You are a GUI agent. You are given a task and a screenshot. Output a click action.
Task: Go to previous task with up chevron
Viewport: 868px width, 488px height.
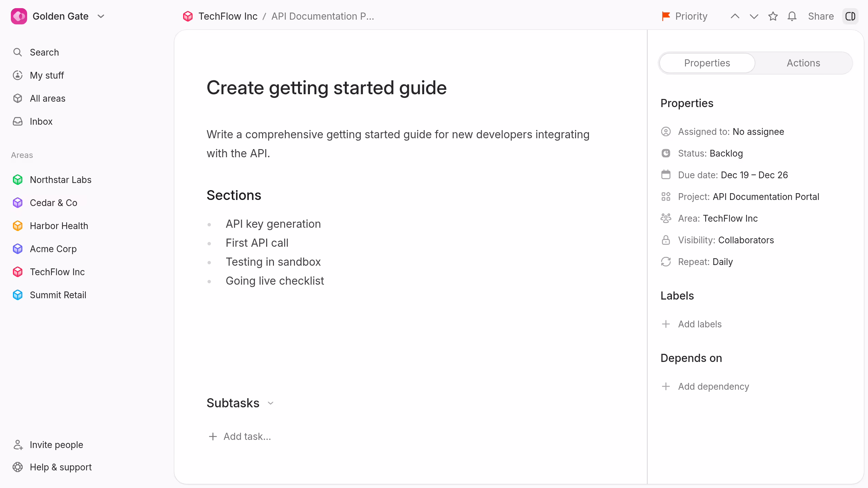click(x=735, y=16)
